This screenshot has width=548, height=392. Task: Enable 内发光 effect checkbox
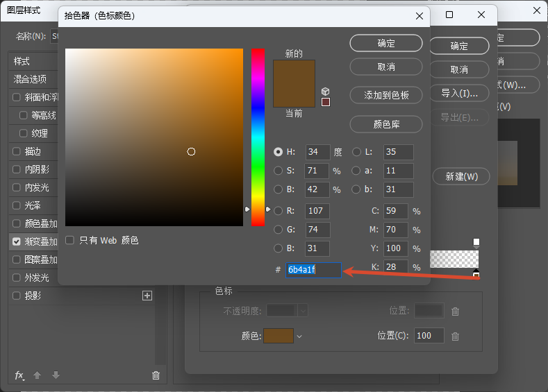coord(17,187)
